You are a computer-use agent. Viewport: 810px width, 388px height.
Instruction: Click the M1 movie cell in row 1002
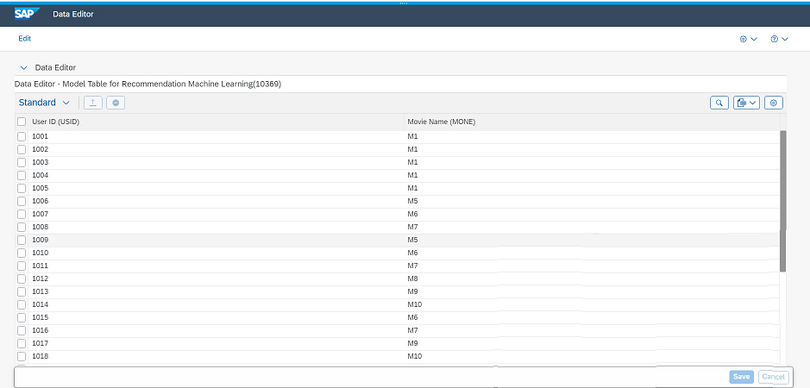[x=412, y=149]
